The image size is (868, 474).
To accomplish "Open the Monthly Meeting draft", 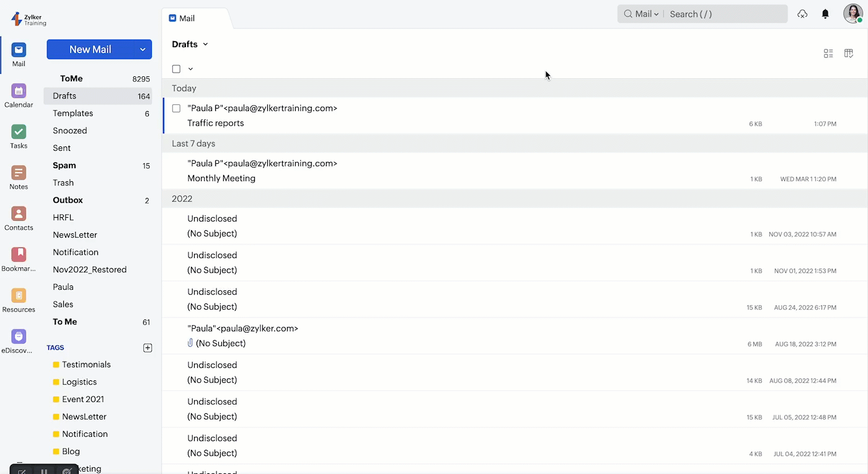I will [x=221, y=178].
